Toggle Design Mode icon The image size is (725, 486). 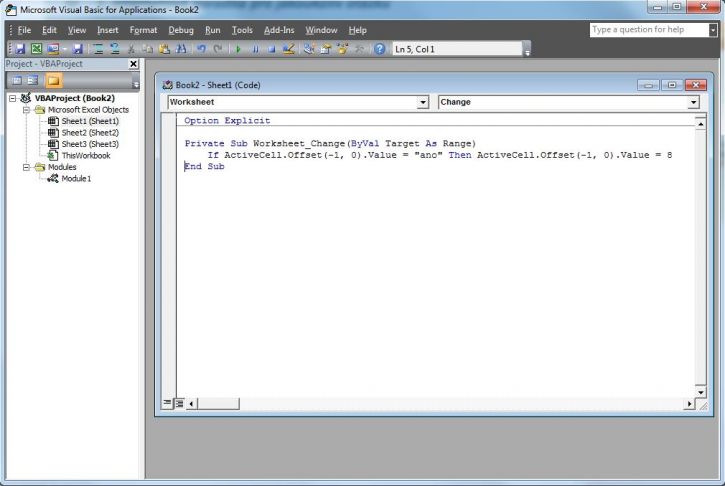pos(289,49)
